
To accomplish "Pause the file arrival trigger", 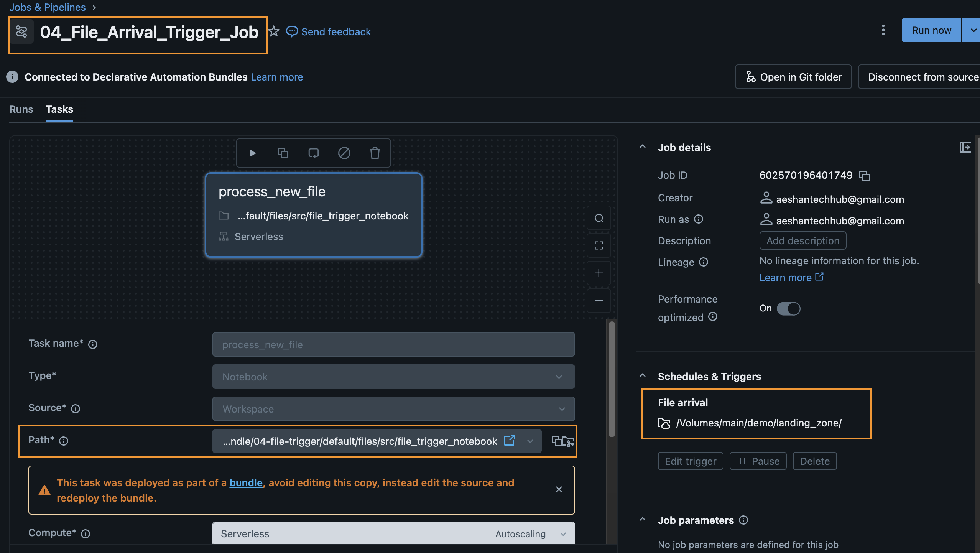I will pos(758,461).
